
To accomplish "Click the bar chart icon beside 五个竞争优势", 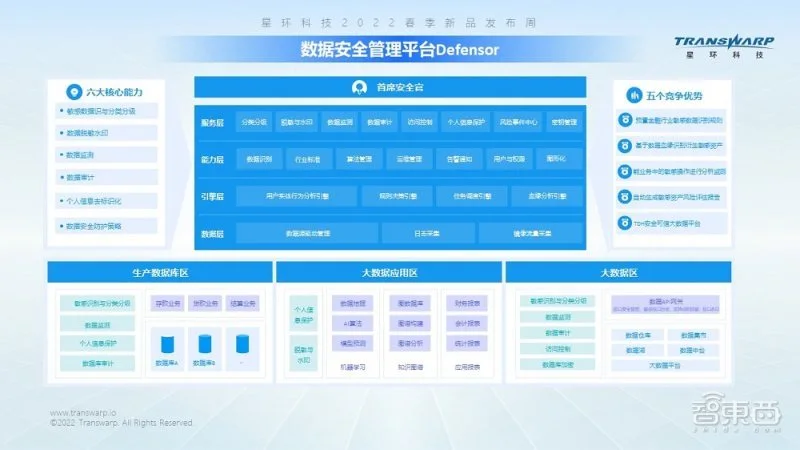I will point(635,95).
